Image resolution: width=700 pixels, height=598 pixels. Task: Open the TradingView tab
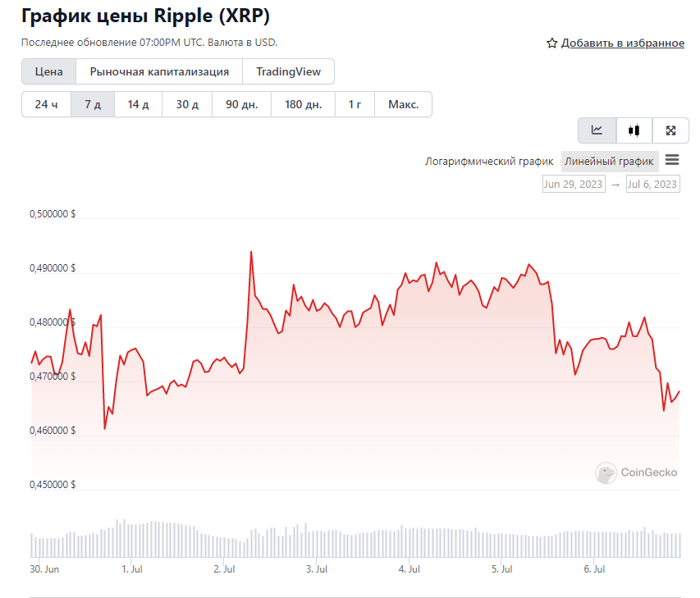tap(288, 71)
